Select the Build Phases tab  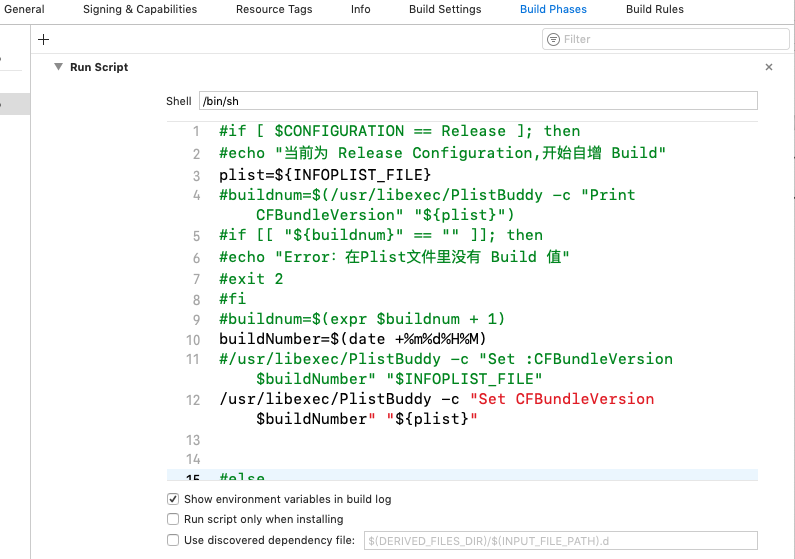coord(553,9)
